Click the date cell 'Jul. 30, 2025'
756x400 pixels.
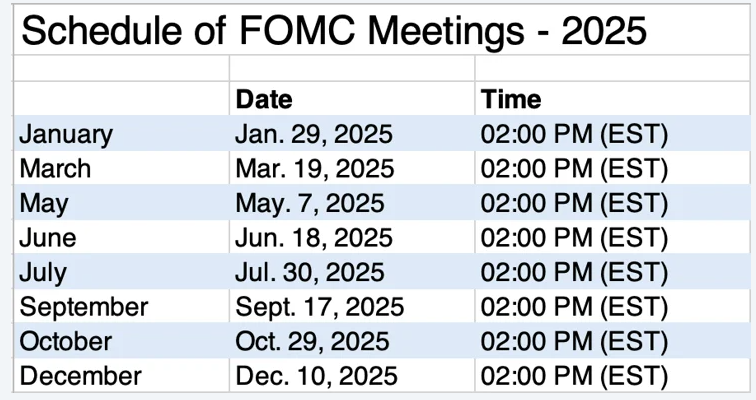click(352, 272)
